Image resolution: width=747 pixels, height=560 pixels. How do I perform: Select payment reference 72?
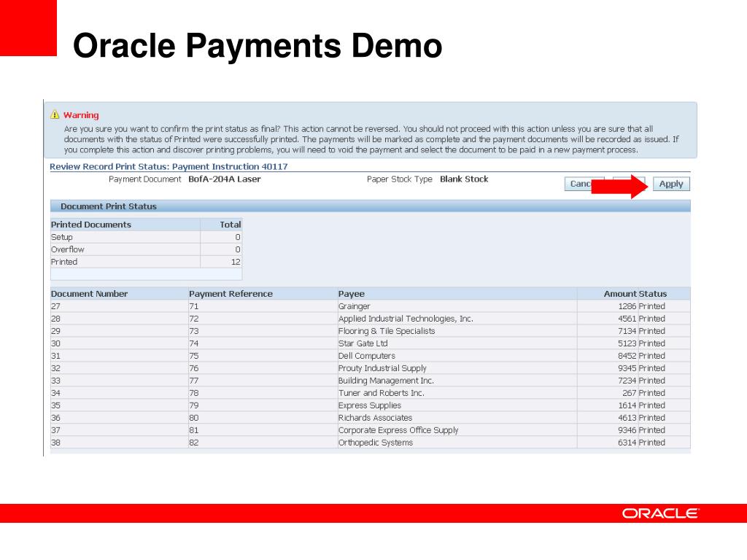194,319
